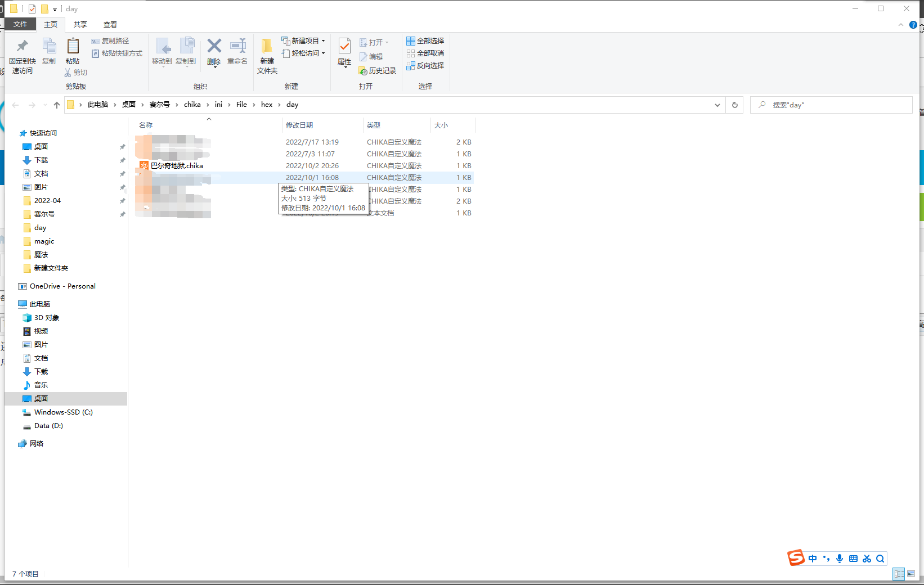This screenshot has width=924, height=585.
Task: Open Data (D:) drive
Action: [x=48, y=426]
